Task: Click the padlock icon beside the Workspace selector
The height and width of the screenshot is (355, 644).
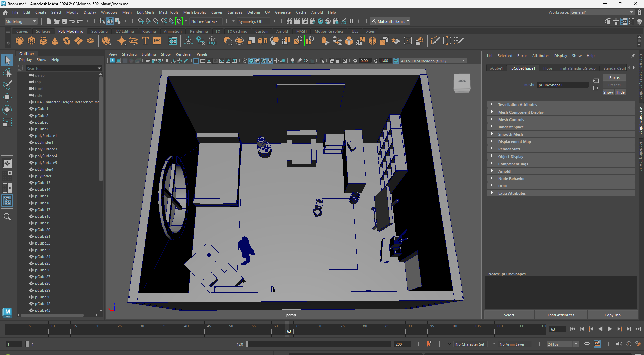Action: [639, 12]
